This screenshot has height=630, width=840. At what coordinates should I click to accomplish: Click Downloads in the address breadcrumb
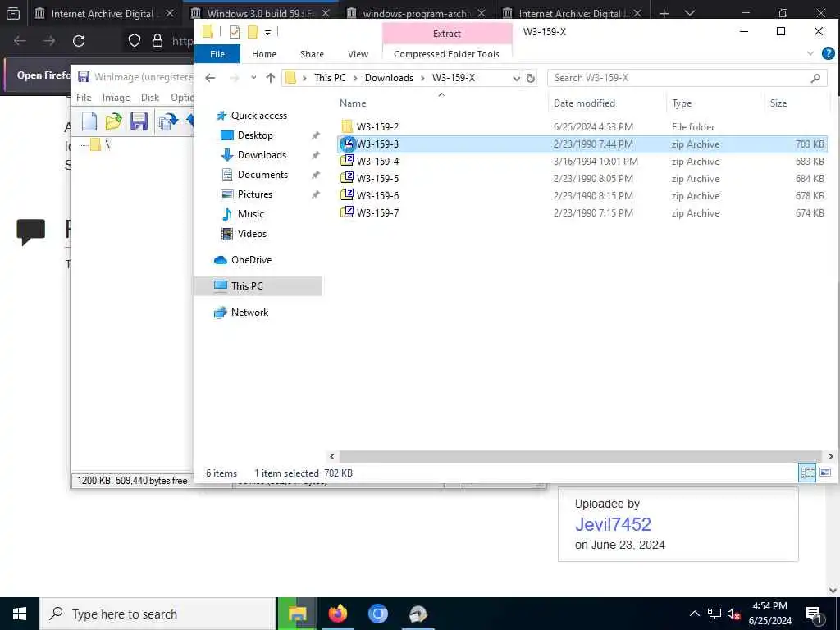389,78
